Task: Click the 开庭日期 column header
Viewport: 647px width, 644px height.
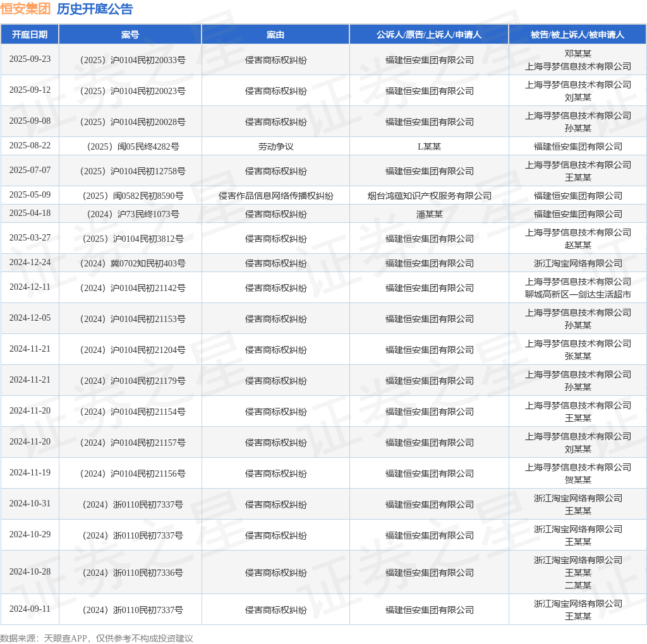Action: pos(30,35)
